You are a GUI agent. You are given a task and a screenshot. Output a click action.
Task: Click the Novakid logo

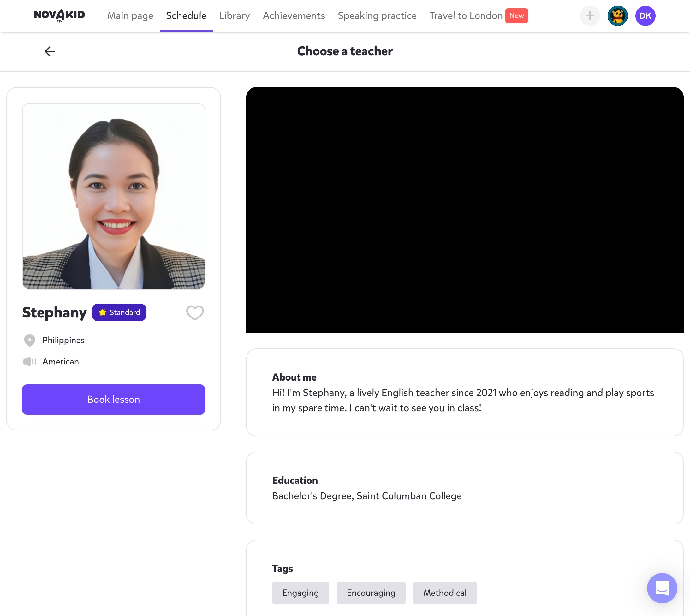(60, 15)
